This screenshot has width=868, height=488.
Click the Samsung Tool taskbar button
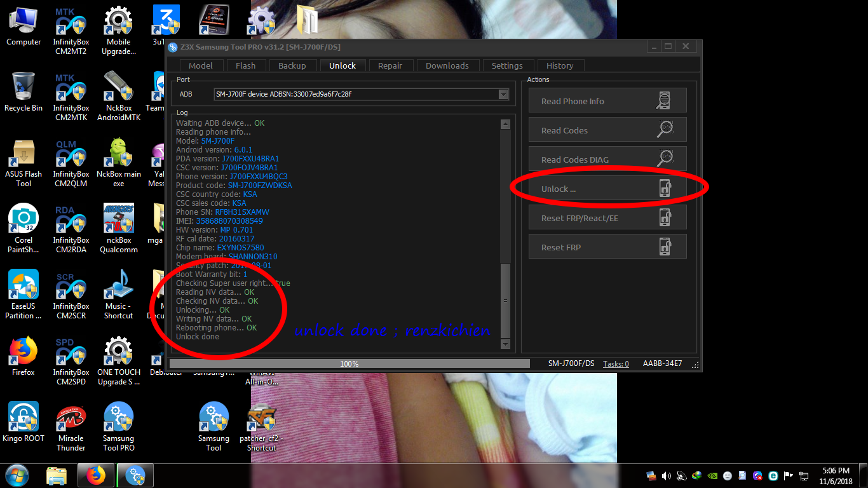135,475
